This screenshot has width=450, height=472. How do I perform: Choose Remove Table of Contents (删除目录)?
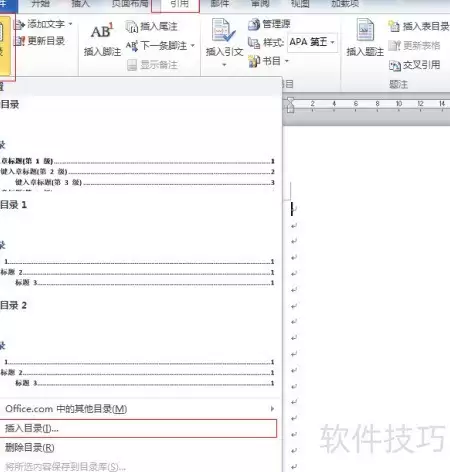(x=29, y=448)
